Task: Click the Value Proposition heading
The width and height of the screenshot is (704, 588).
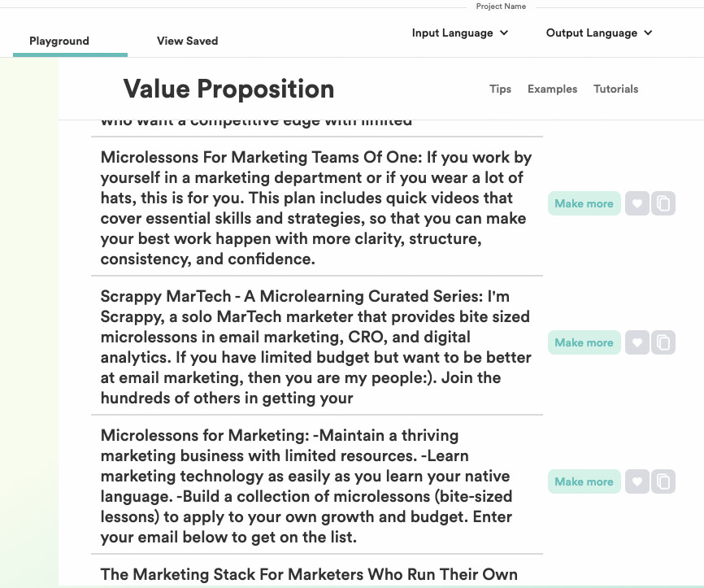Action: click(228, 89)
